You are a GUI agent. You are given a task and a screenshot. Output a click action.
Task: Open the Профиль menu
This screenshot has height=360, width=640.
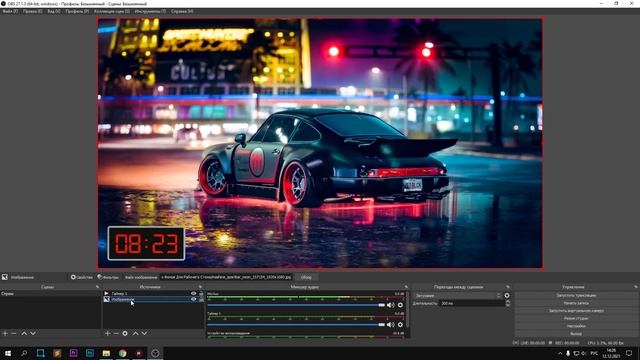click(77, 11)
